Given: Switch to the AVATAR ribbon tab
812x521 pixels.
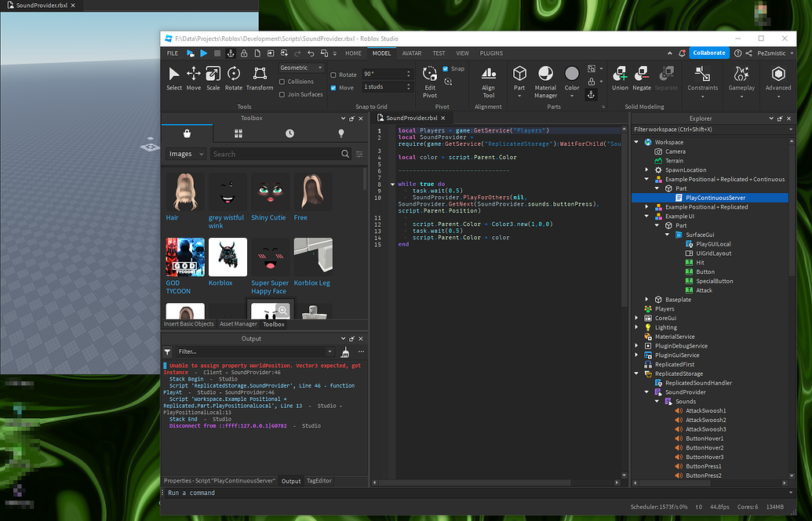Looking at the screenshot, I should pos(412,53).
